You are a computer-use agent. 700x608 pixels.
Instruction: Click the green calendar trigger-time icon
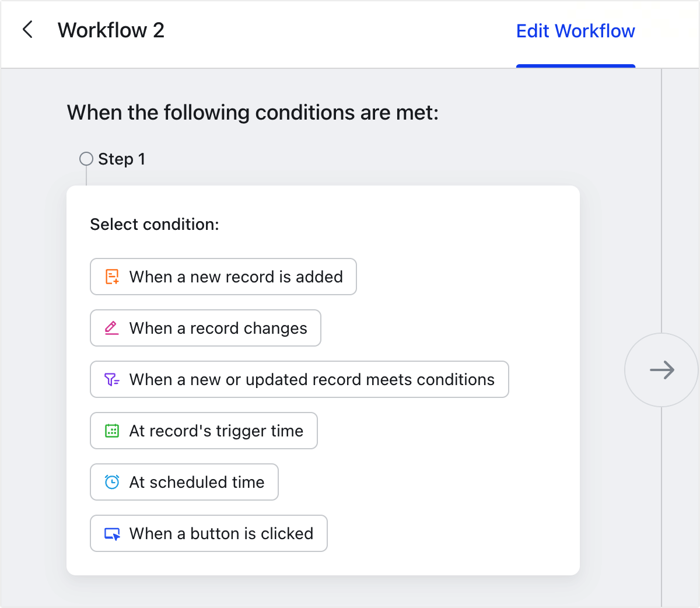pos(112,431)
